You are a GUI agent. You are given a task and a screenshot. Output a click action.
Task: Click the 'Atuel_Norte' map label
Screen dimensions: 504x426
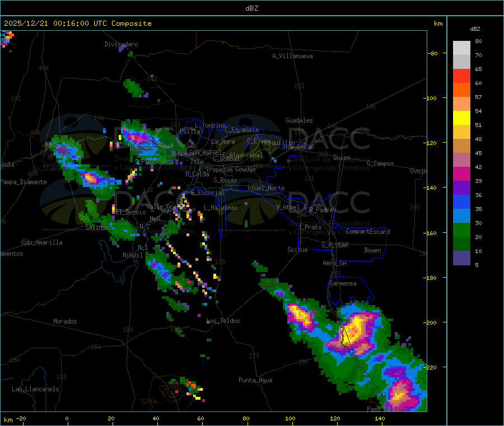coord(266,188)
